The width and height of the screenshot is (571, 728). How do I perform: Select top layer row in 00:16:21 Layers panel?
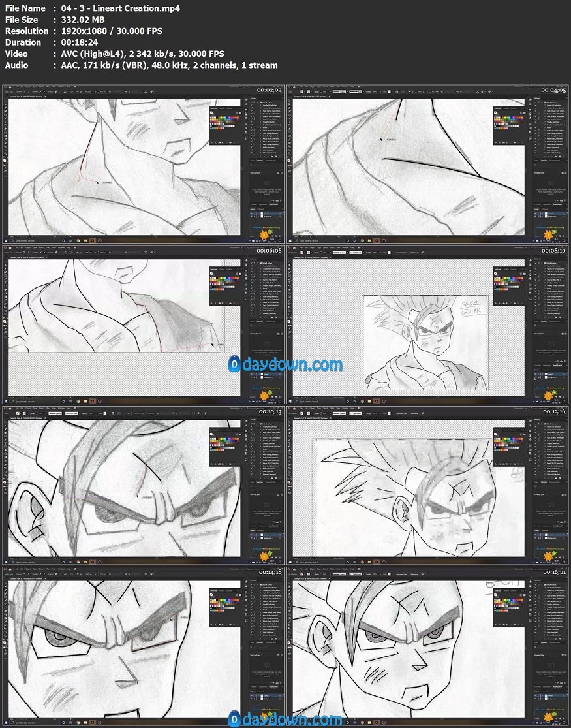(551, 695)
